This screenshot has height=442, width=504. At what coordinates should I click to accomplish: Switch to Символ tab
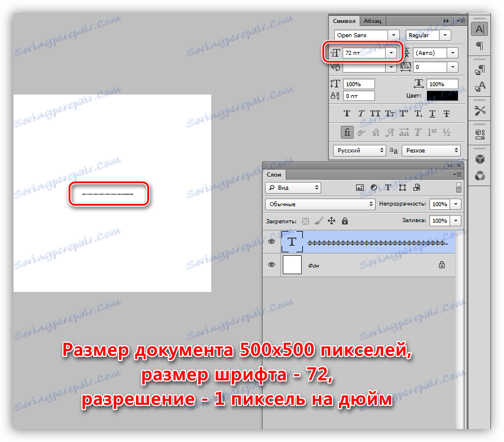[344, 21]
